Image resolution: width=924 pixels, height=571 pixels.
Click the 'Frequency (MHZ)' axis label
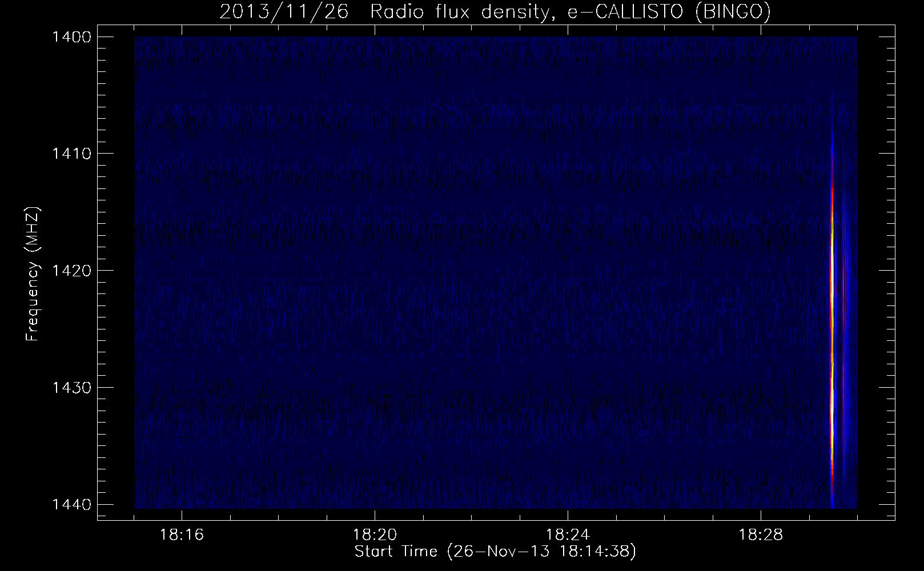[32, 274]
